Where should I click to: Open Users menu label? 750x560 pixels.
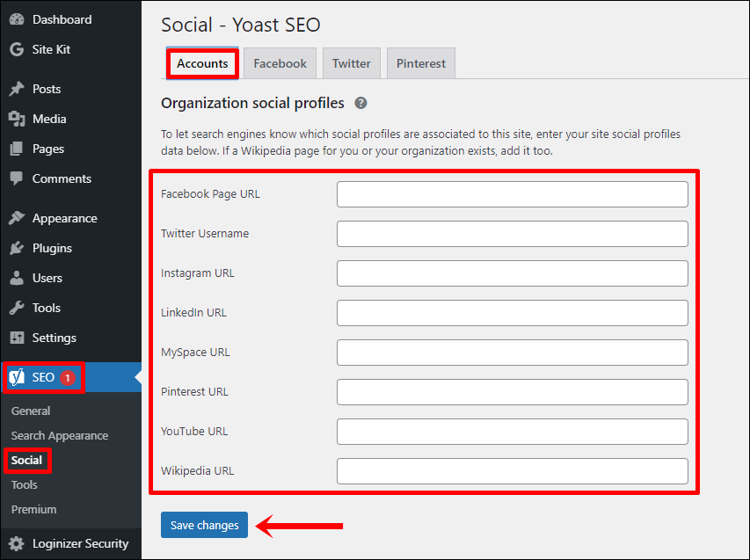(x=47, y=278)
